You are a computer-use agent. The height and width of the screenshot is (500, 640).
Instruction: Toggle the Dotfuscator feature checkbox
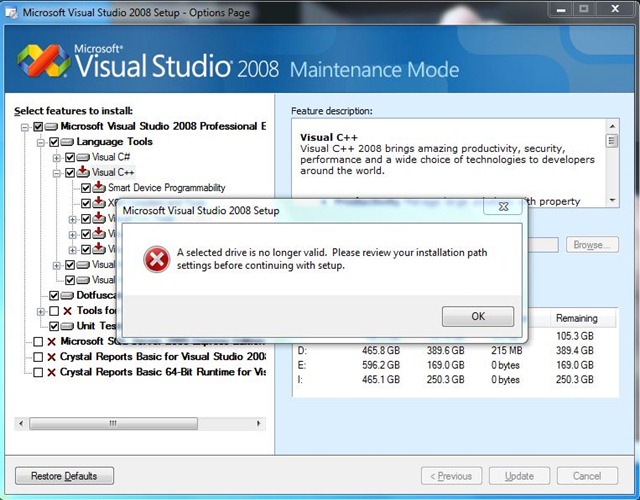[x=54, y=295]
